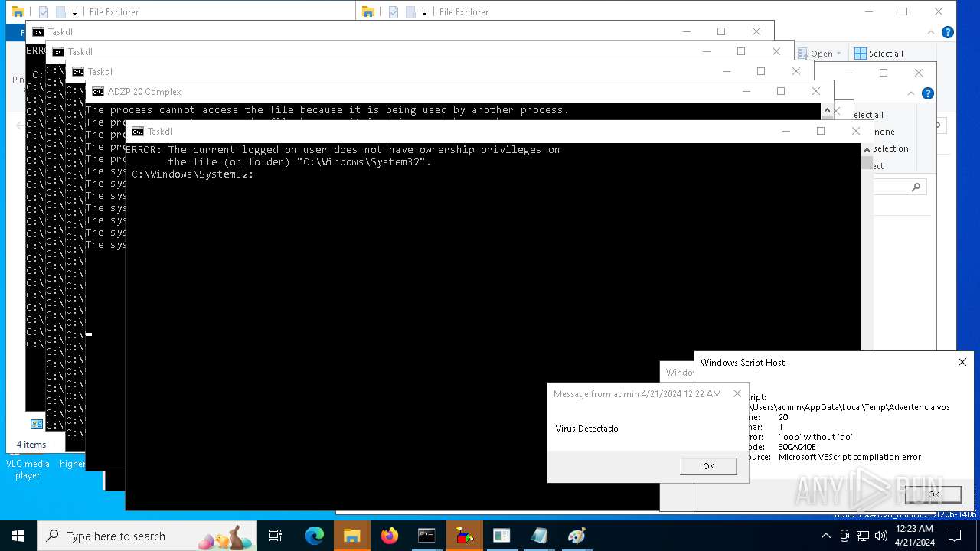The width and height of the screenshot is (980, 551).
Task: Click the front Taskdl window cmd icon
Action: 138,132
